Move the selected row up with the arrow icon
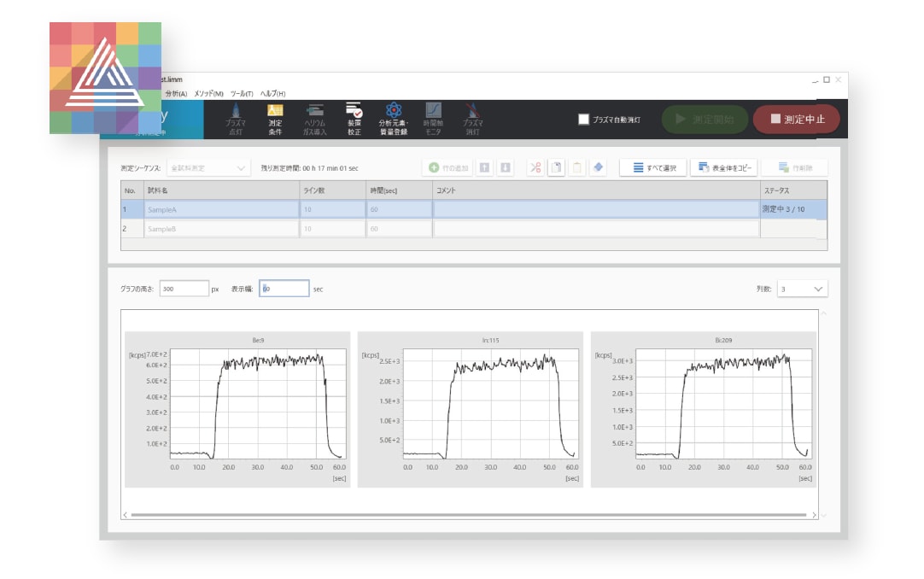Viewport: 924px width, 579px height. (484, 168)
